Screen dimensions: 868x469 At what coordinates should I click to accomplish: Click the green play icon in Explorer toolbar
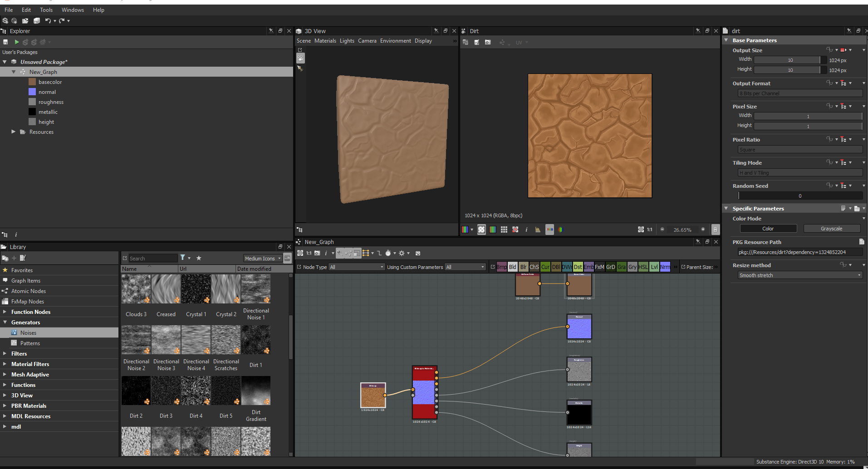(x=17, y=42)
